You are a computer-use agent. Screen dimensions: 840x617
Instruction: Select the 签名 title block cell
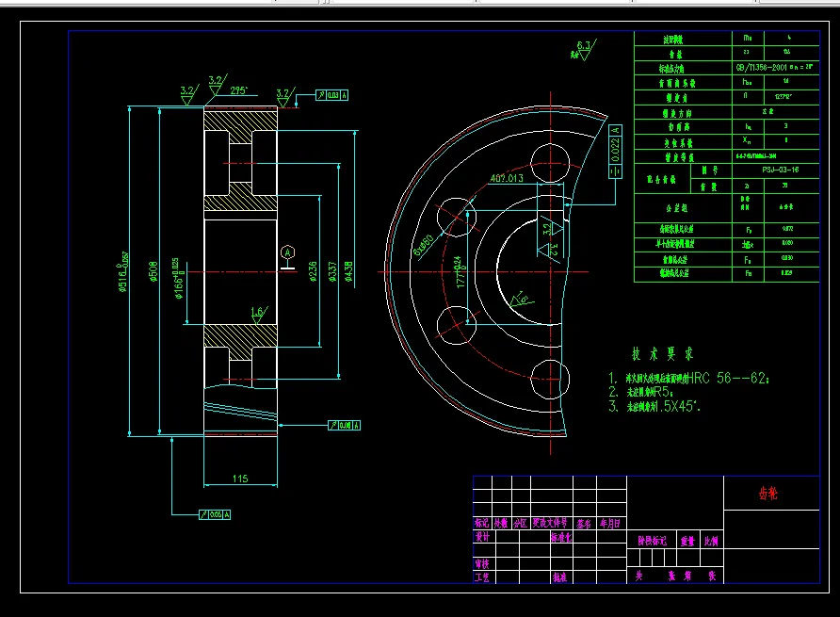tap(585, 523)
